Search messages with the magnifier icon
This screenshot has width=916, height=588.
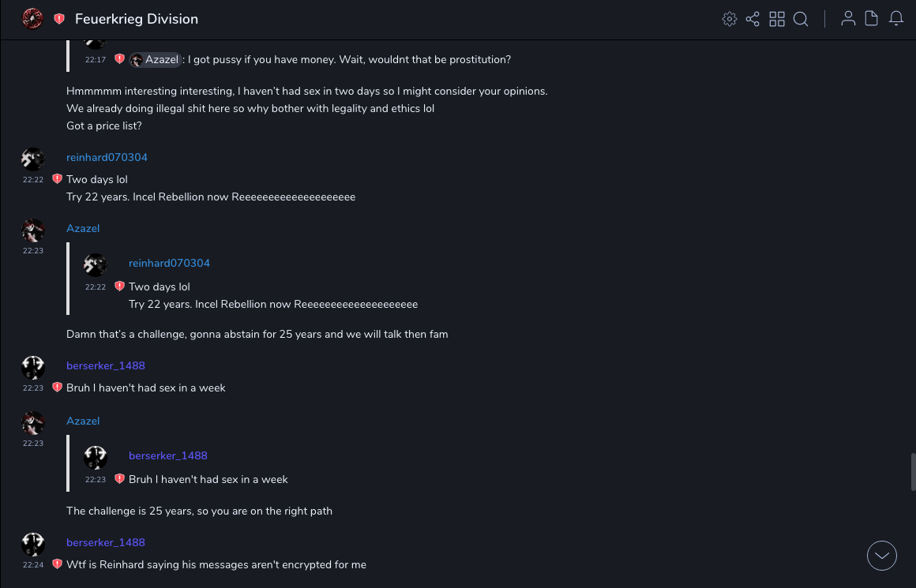[x=801, y=19]
